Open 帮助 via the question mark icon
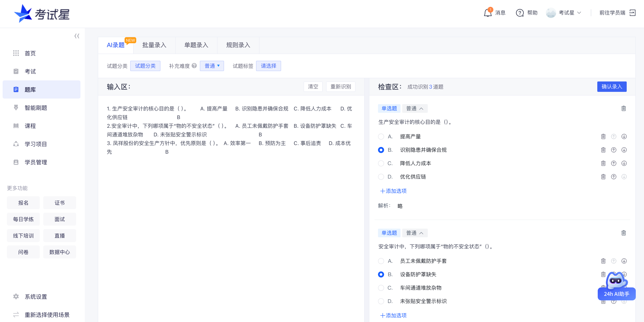 click(x=520, y=13)
